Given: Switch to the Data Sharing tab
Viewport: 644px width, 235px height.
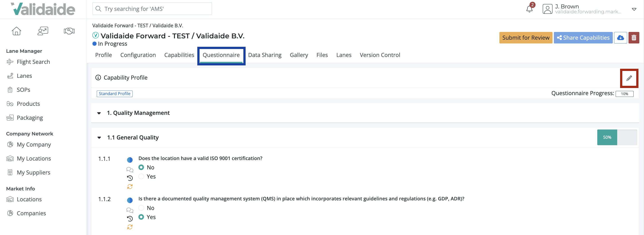Looking at the screenshot, I should (265, 55).
